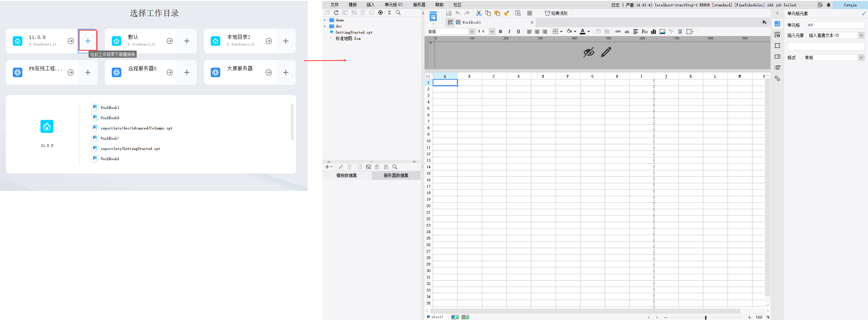This screenshot has width=868, height=320.
Task: Open the 宋体 font family dropdown
Action: coord(472,31)
